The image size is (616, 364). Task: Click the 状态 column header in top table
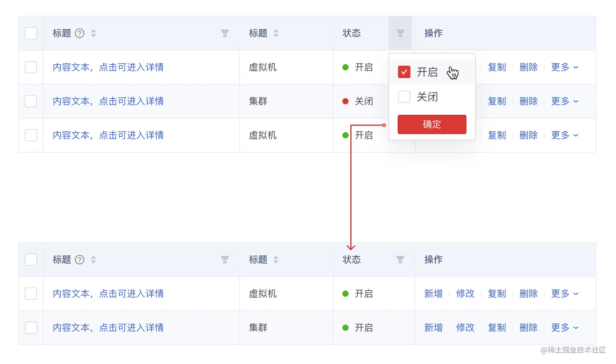click(x=352, y=33)
